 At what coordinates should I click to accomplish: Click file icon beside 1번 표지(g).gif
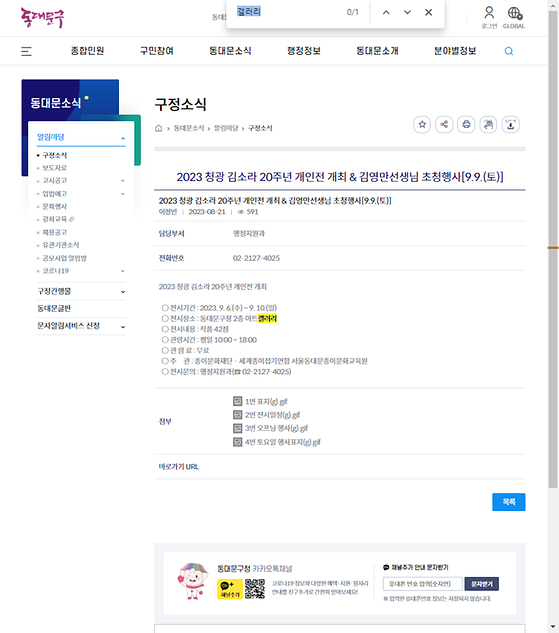[x=238, y=401]
